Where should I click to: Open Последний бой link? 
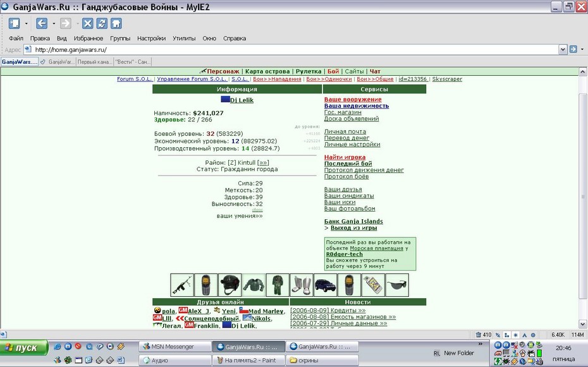tap(348, 164)
